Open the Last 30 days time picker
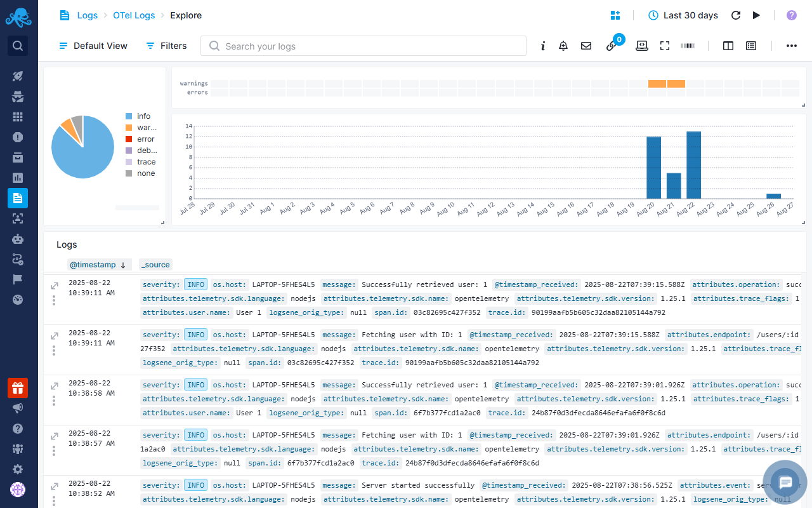This screenshot has width=812, height=508. [x=683, y=15]
